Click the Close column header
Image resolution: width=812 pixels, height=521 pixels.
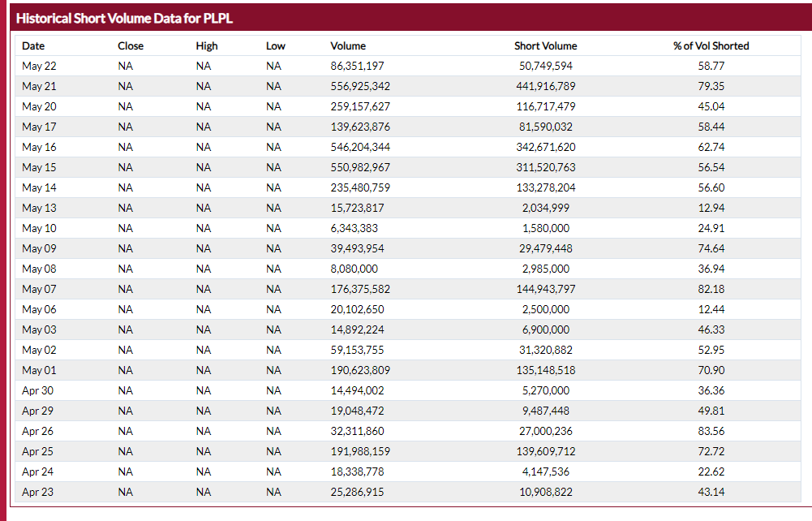pyautogui.click(x=131, y=45)
